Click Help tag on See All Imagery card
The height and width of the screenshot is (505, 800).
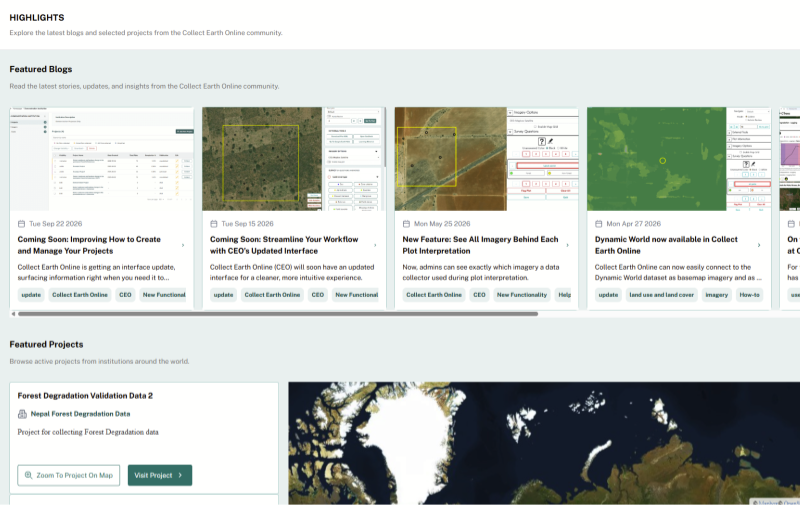coord(563,295)
